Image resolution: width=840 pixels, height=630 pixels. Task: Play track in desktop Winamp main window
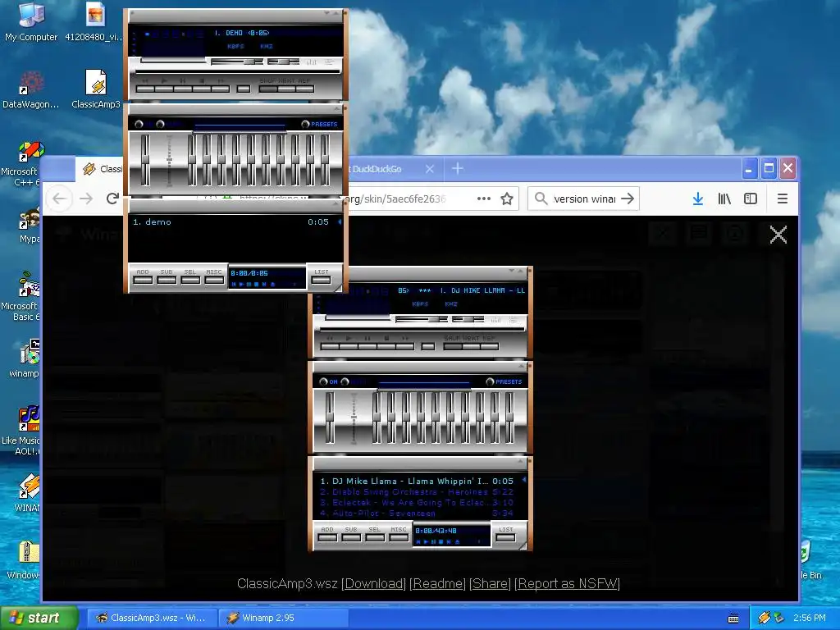click(164, 89)
